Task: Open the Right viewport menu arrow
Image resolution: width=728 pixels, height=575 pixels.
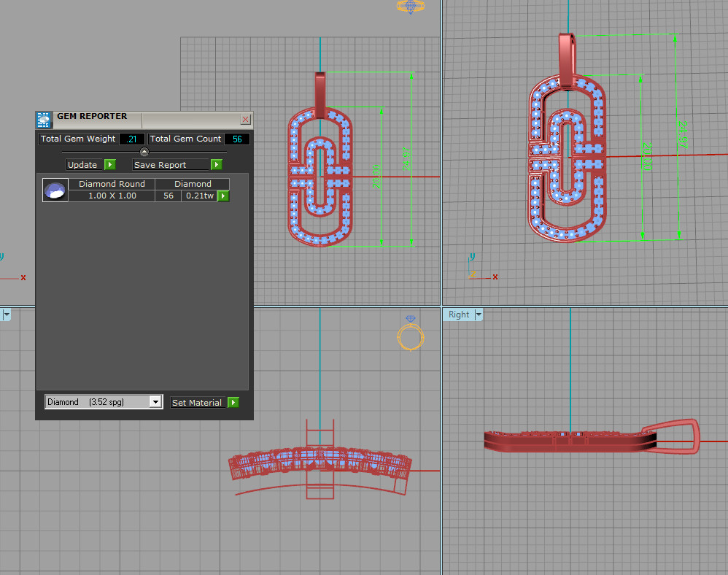Action: [479, 314]
